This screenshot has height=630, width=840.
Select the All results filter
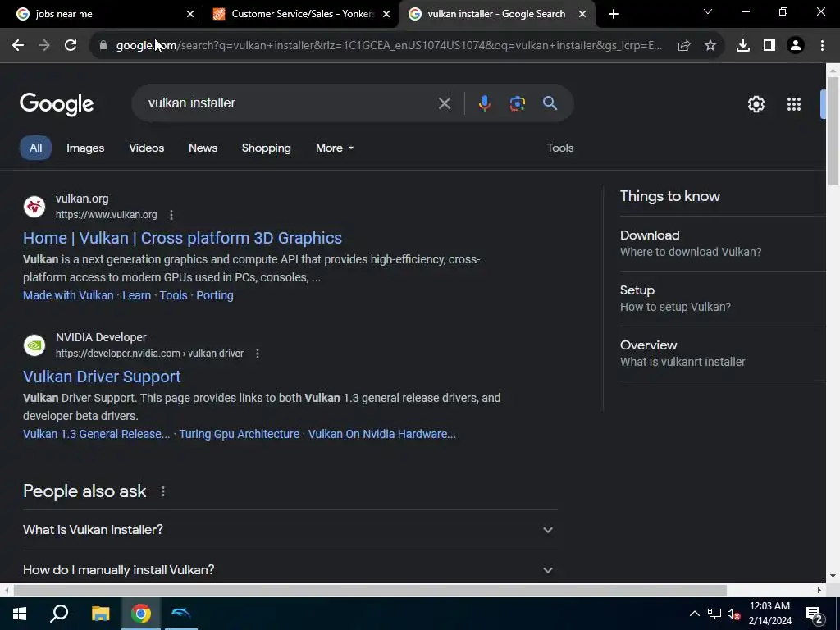click(x=35, y=148)
